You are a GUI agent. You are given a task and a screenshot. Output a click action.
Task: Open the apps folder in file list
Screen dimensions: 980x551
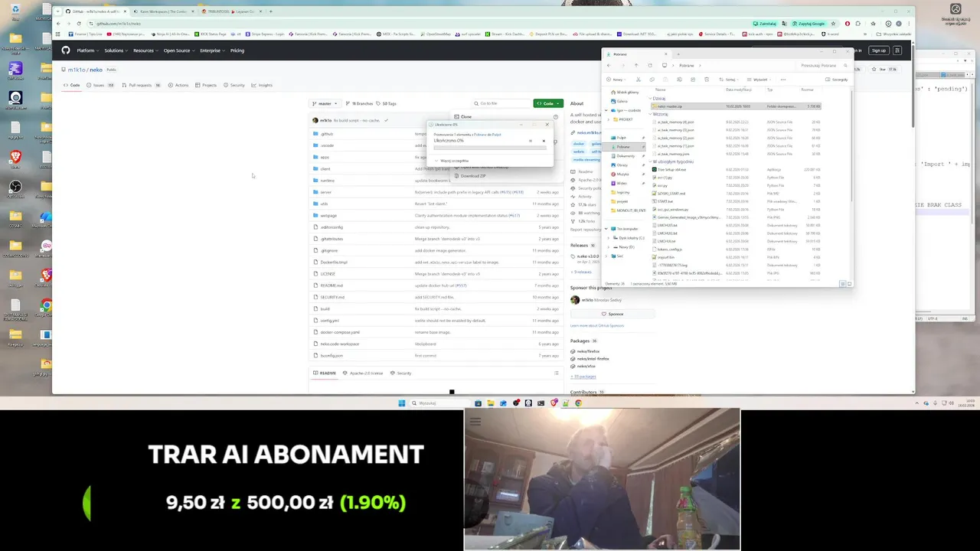pos(325,157)
